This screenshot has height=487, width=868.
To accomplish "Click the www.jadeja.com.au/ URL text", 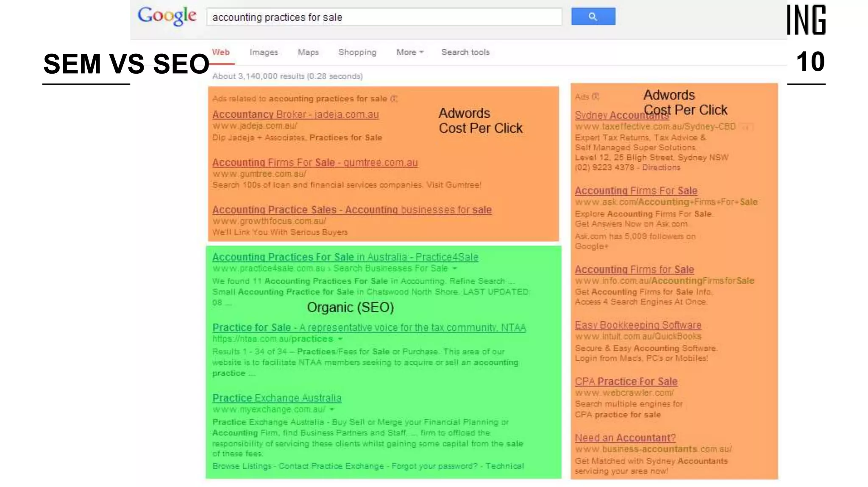I will (x=255, y=126).
